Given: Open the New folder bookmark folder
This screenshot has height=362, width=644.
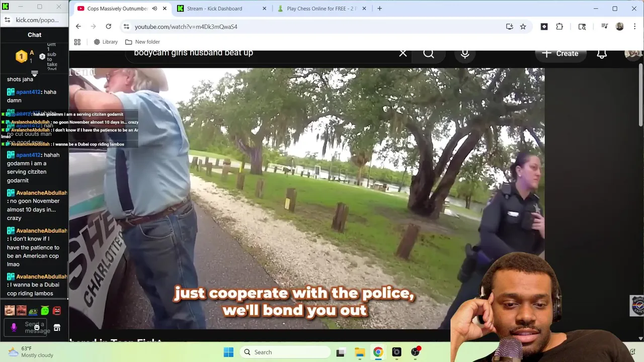Looking at the screenshot, I should point(142,42).
